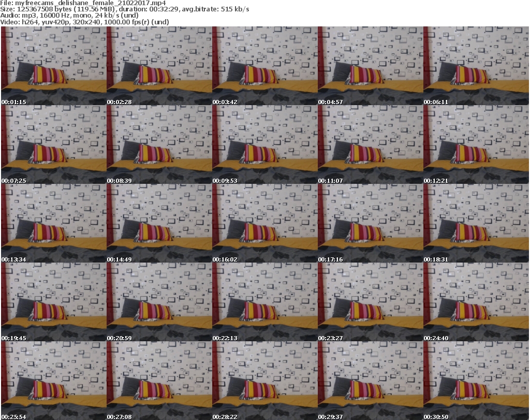Select the thumbnail frame at 00:12:21
The image size is (530, 420).
pos(476,144)
